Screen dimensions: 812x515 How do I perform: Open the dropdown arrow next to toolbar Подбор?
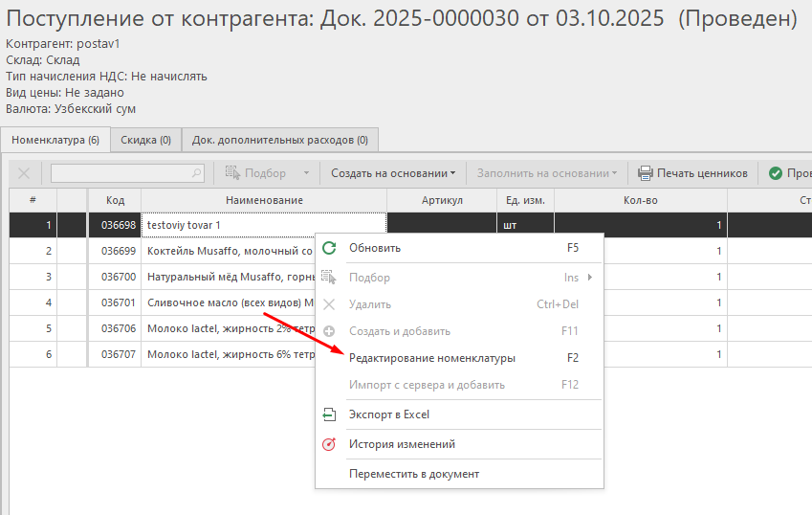pyautogui.click(x=306, y=173)
